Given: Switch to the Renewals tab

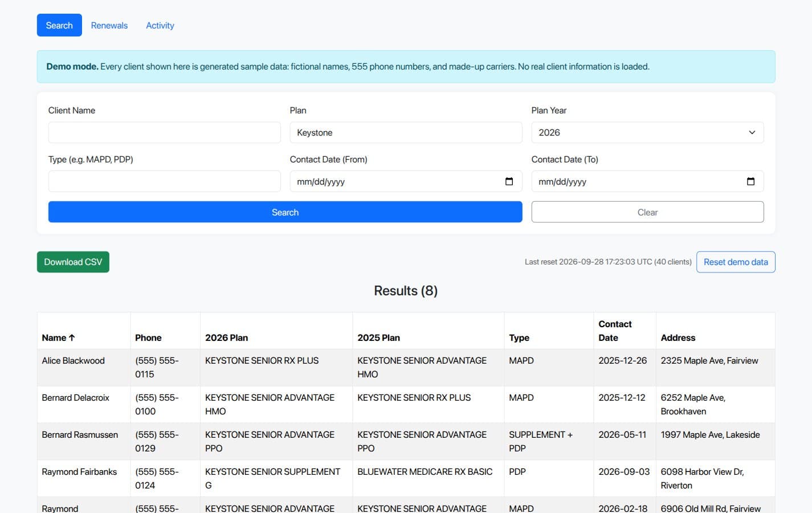Looking at the screenshot, I should (109, 25).
